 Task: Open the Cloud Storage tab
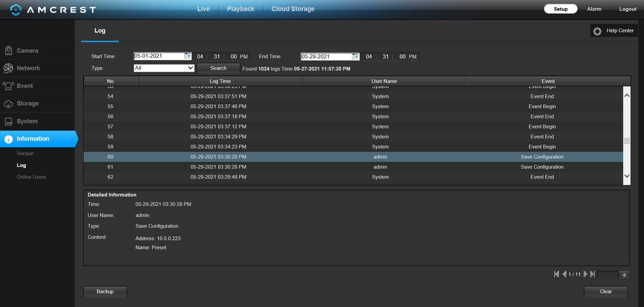coord(293,9)
